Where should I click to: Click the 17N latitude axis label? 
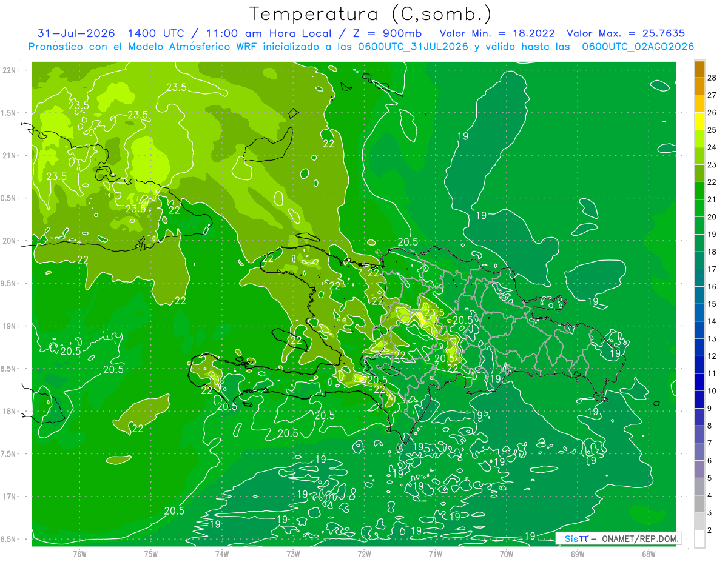[x=9, y=497]
